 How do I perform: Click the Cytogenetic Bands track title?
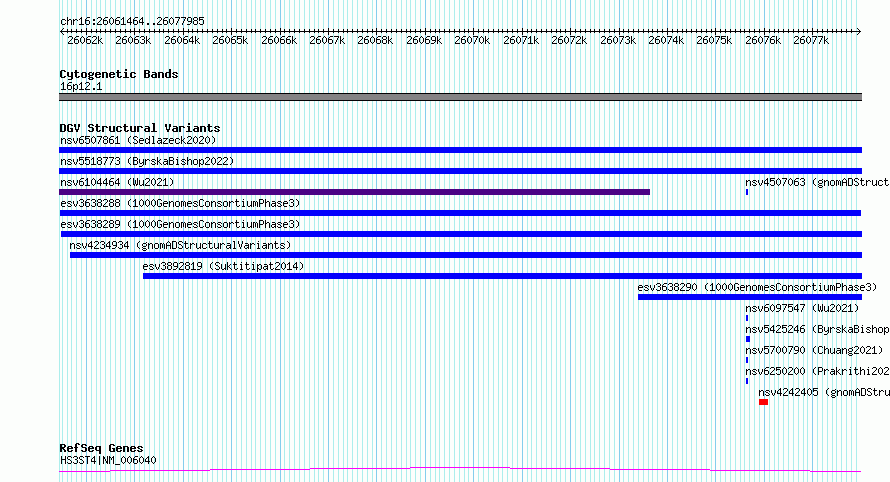(119, 74)
